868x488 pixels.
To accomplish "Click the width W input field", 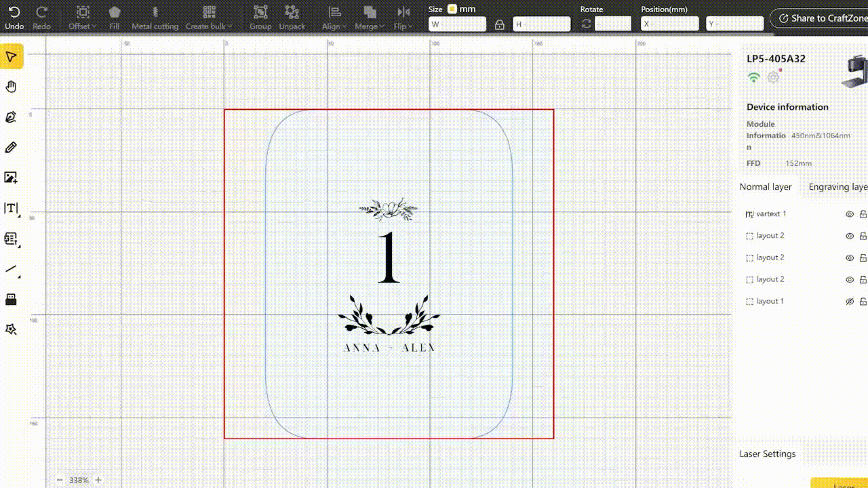I will (457, 24).
